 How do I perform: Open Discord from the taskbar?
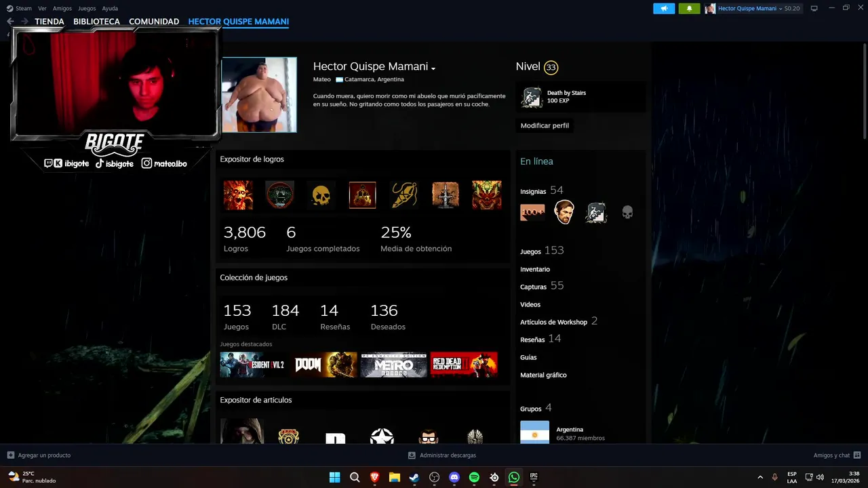pyautogui.click(x=454, y=477)
